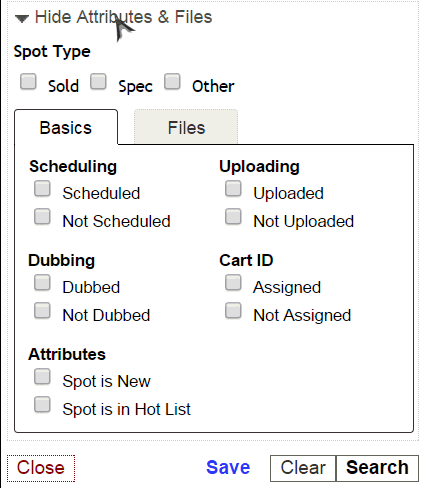Enable the Uploaded filter checkbox
Viewport: 424px width, 488px height.
(x=233, y=189)
